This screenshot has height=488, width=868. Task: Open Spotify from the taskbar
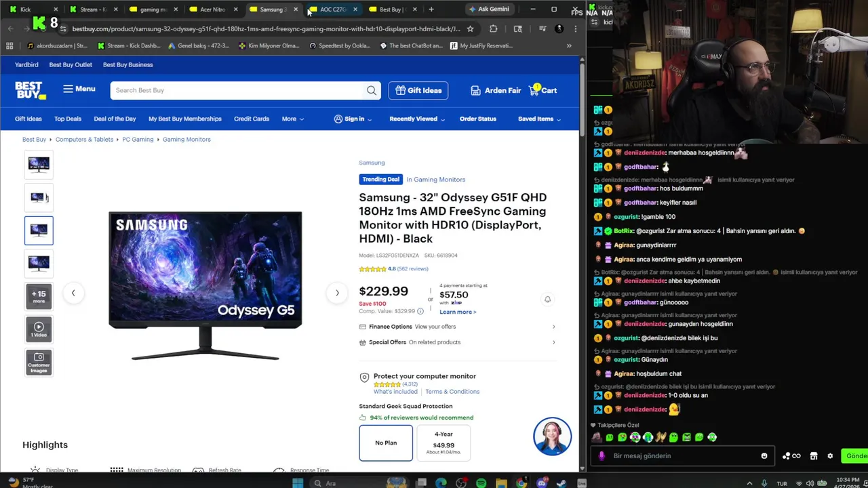click(481, 483)
